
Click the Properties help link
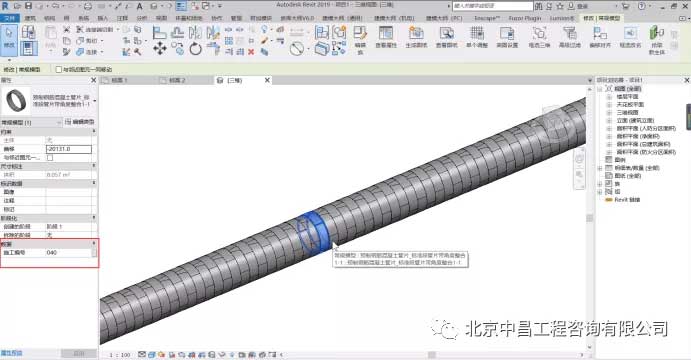click(x=11, y=353)
